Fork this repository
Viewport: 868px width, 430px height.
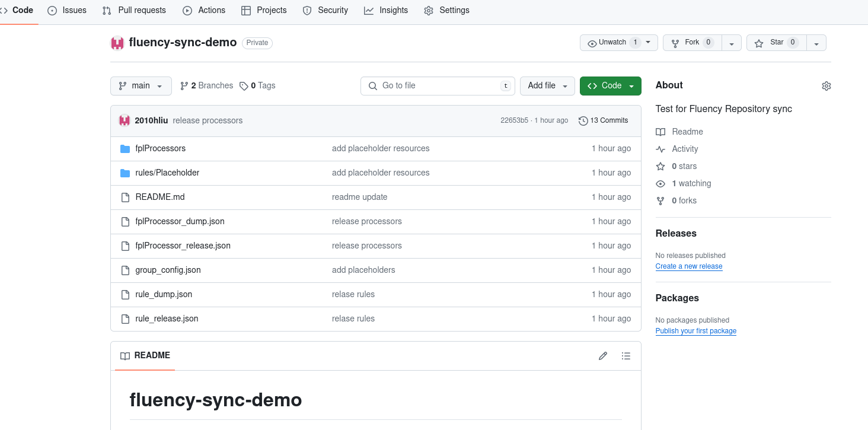coord(692,43)
